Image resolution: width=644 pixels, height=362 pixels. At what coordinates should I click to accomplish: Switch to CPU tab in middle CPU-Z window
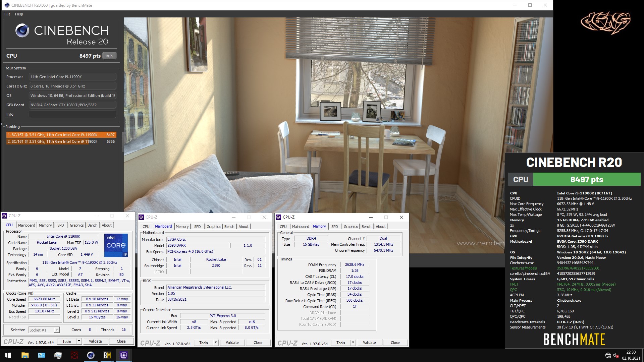pos(146,227)
